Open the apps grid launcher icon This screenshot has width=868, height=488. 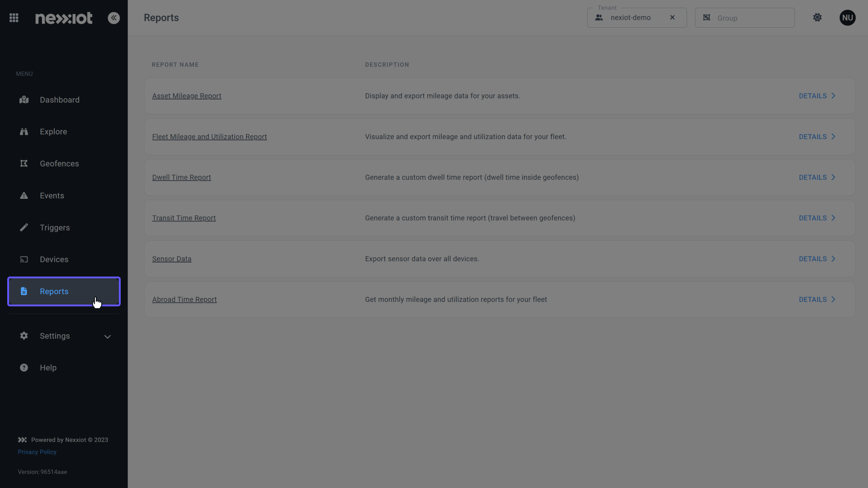pyautogui.click(x=14, y=18)
